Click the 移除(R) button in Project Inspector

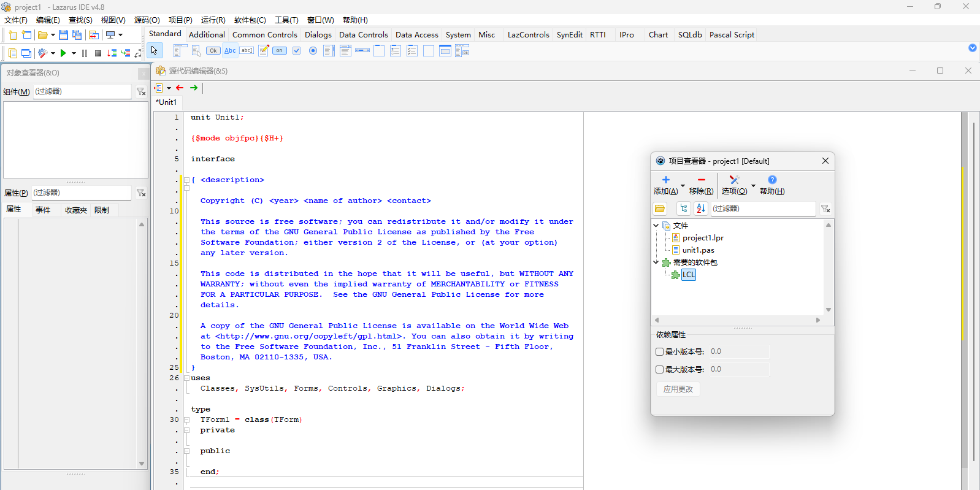pyautogui.click(x=701, y=185)
